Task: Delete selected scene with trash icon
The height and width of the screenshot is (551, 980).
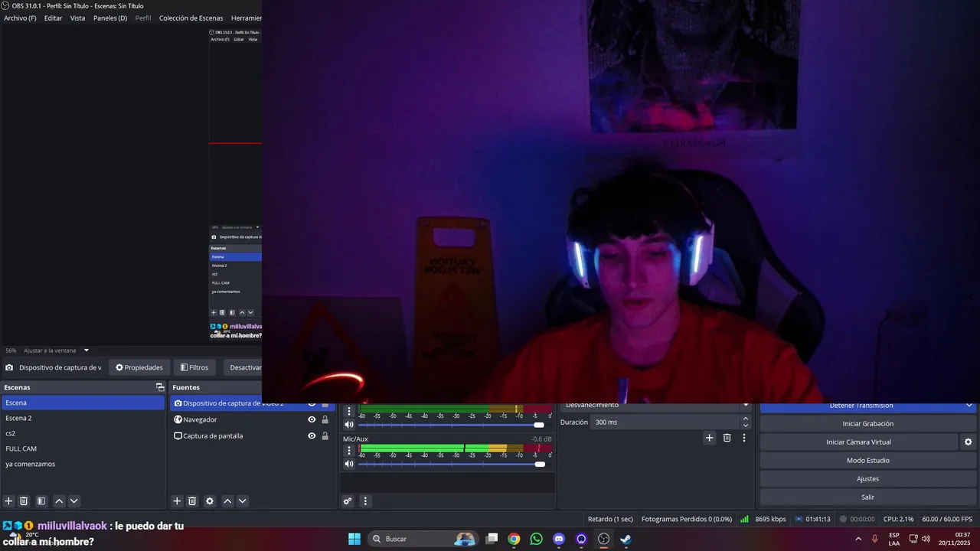Action: click(24, 501)
